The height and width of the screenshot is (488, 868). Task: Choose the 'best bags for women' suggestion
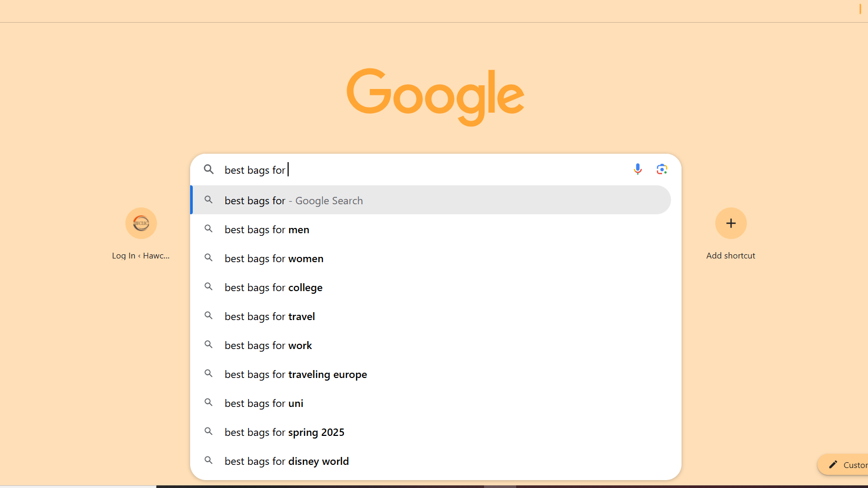(431, 258)
